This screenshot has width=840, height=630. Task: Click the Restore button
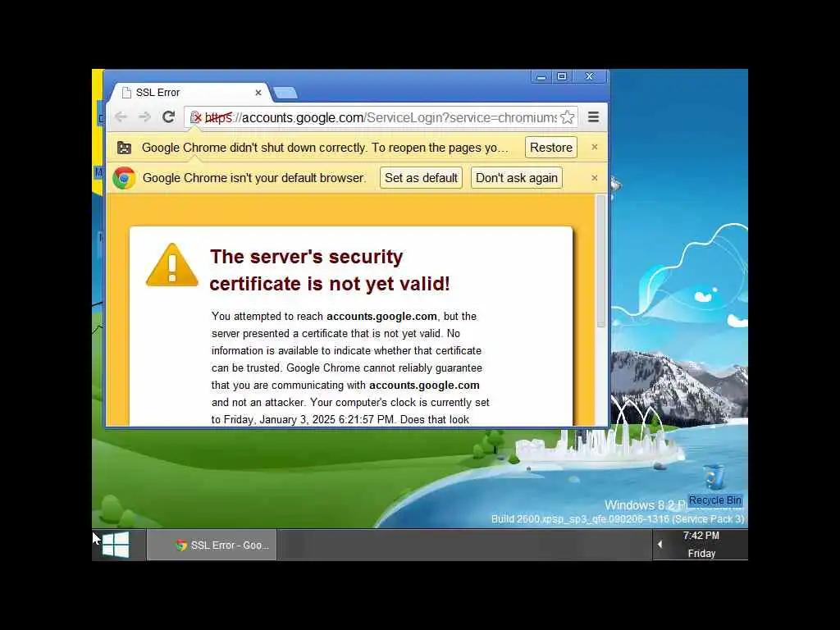point(551,148)
